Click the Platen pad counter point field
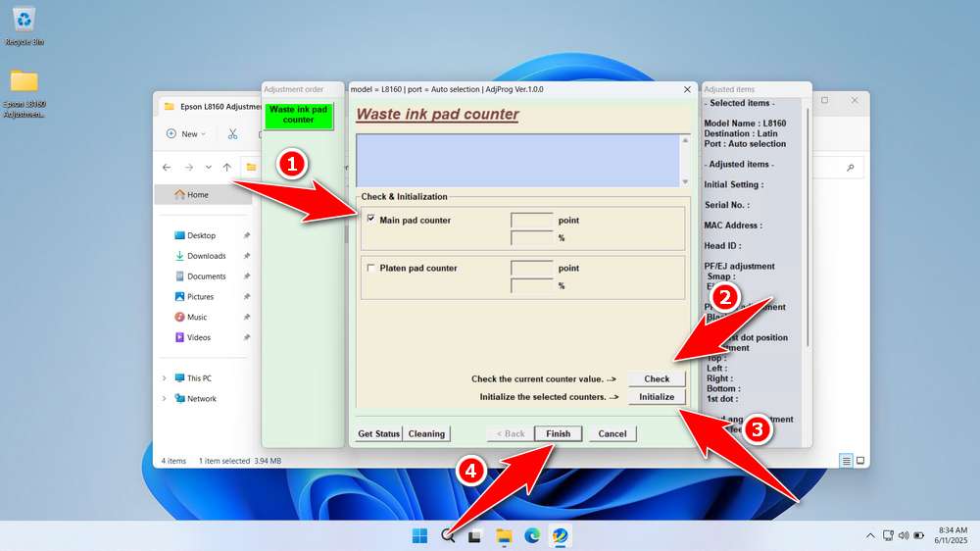The image size is (980, 551). point(531,268)
